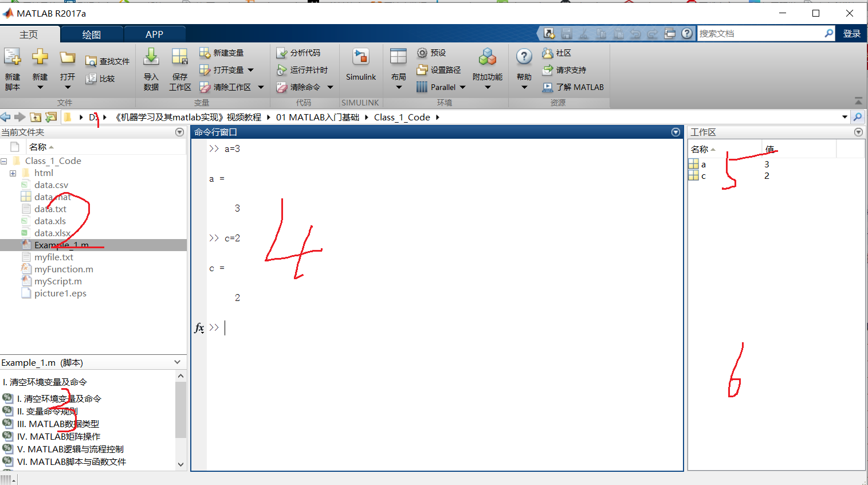The height and width of the screenshot is (485, 868).
Task: Click the search documentation field
Action: [x=760, y=33]
